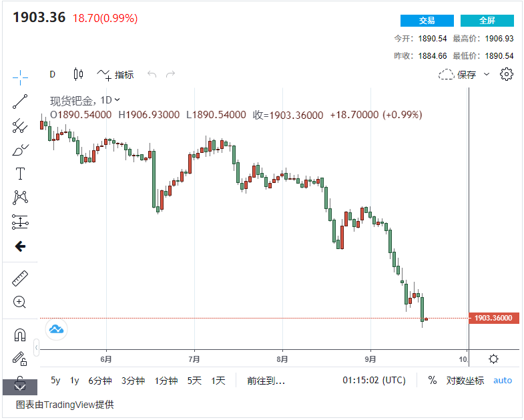Select the text annotation tool
The height and width of the screenshot is (420, 524).
click(20, 174)
